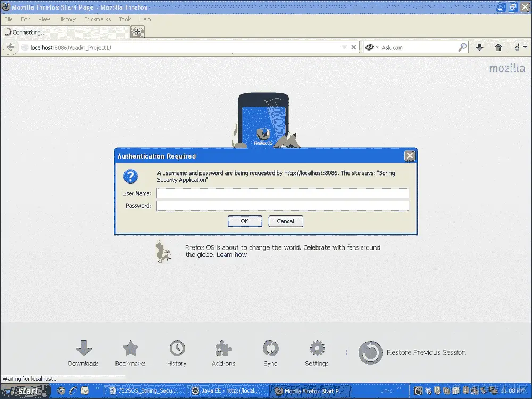Screen dimensions: 532x399
Task: Open the History menu
Action: 66,19
